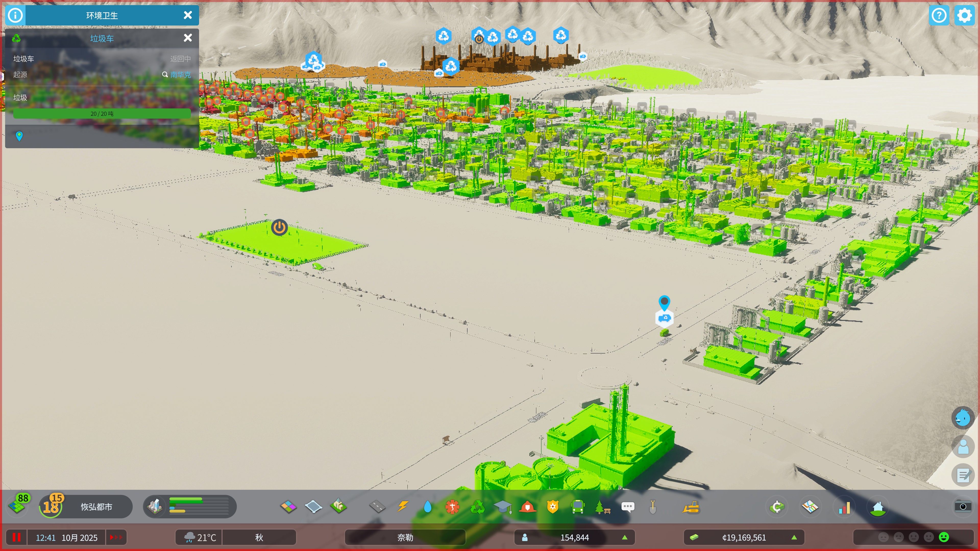Toggle photo mode camera icon

pyautogui.click(x=962, y=507)
